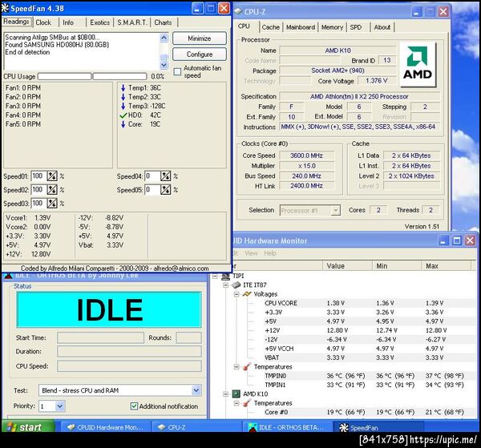Image resolution: width=481 pixels, height=448 pixels.
Task: Open the Mainboard tab in CPU-Z
Action: (301, 27)
